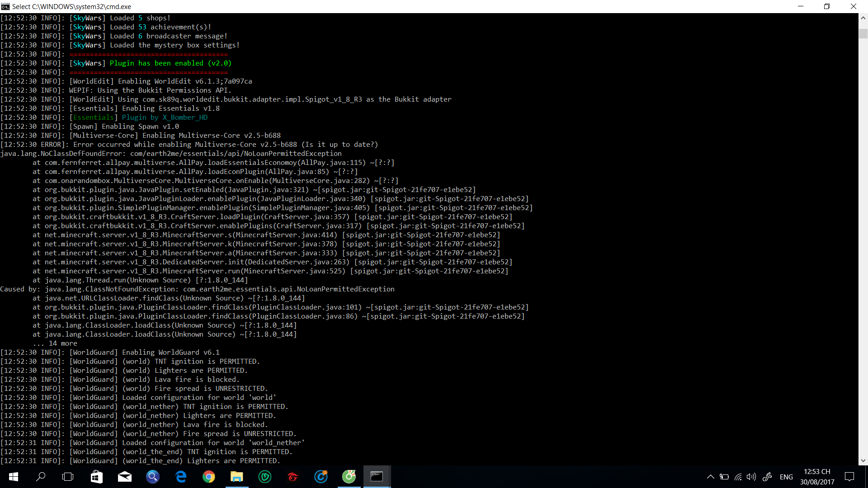Open the Windows Start menu

pos(13,477)
